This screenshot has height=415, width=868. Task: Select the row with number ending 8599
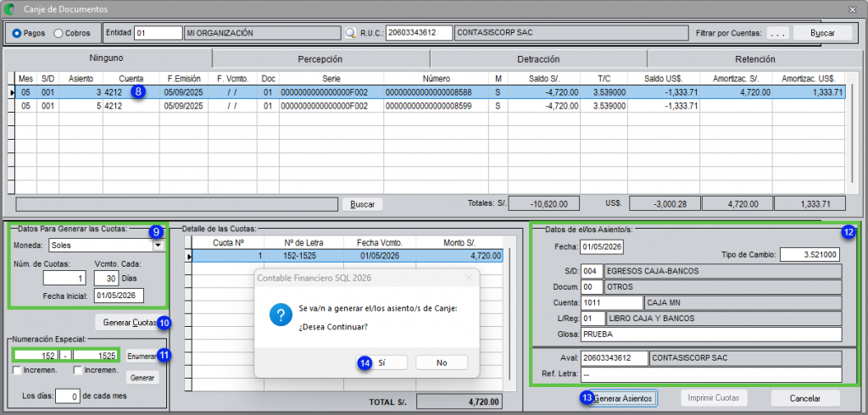click(x=431, y=106)
